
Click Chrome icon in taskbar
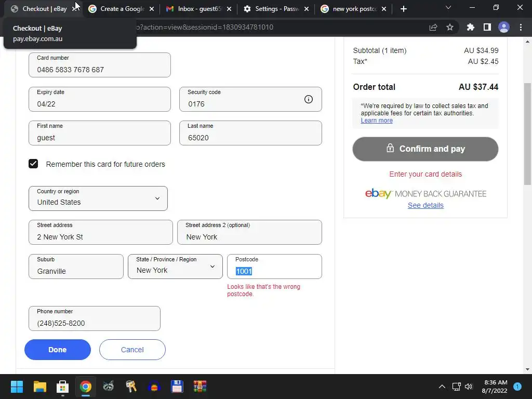pos(86,387)
